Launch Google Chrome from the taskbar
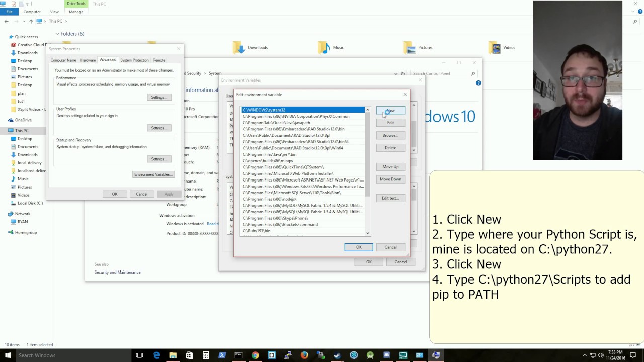644x362 pixels. click(x=255, y=355)
